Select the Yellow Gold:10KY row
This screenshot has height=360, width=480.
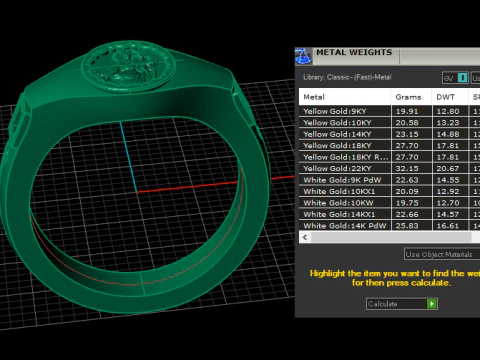tap(389, 123)
